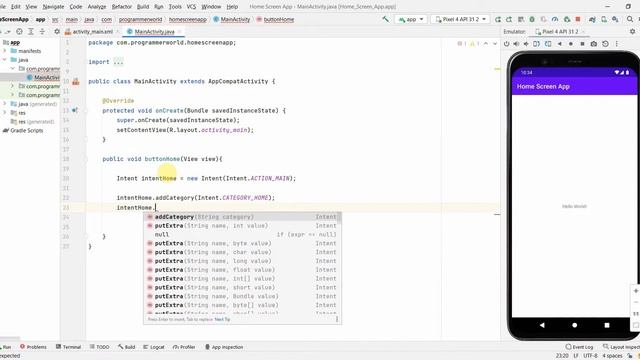Click the phone's Back navigation button
640x360 pixels.
tap(542, 325)
